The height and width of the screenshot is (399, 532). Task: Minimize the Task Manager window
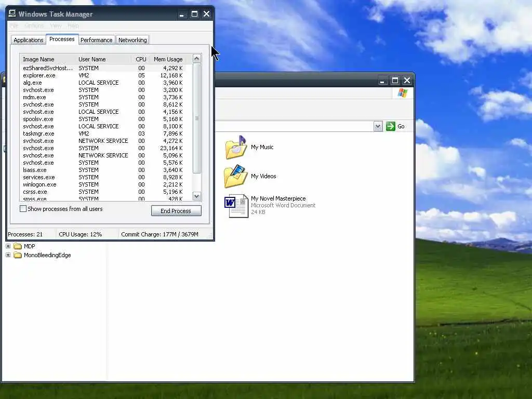(x=182, y=14)
